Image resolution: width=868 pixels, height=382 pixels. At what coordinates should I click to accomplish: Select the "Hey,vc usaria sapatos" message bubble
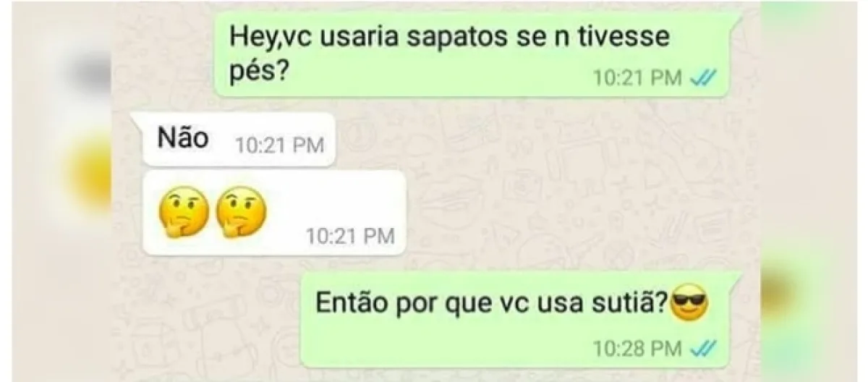point(473,55)
